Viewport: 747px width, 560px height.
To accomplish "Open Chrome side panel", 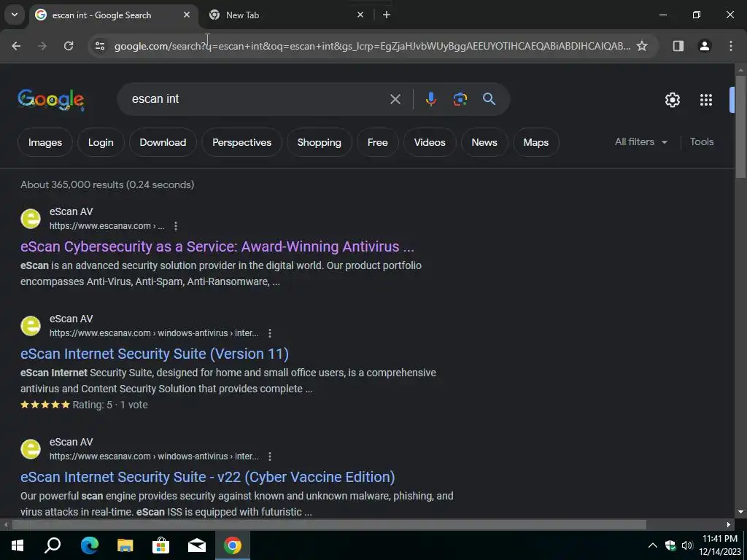I will (678, 46).
